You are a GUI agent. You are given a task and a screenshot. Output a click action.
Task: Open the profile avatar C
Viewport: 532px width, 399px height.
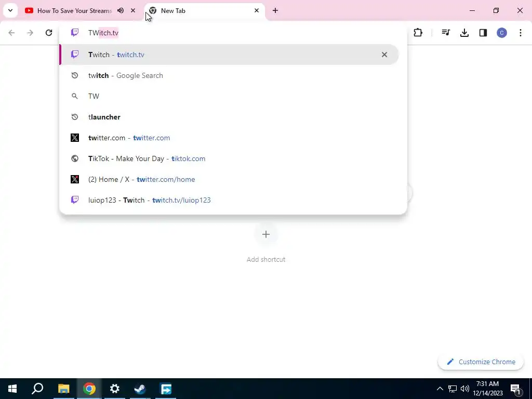pos(502,33)
